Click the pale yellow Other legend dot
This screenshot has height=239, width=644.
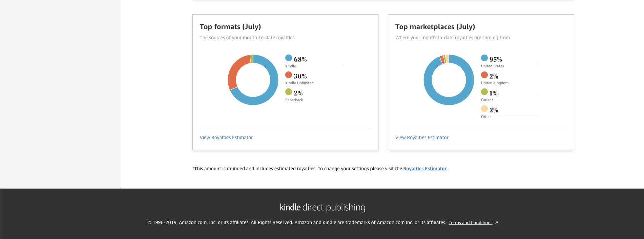(x=484, y=109)
